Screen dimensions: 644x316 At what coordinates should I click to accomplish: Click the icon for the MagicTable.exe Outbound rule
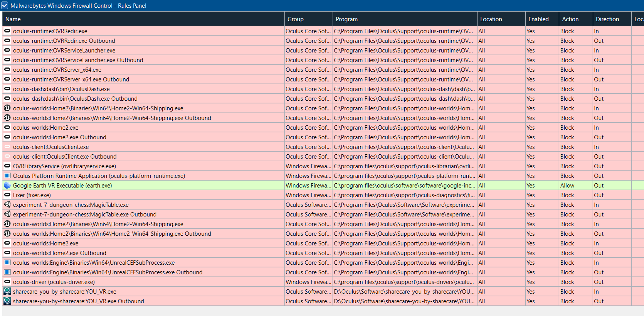(7, 214)
